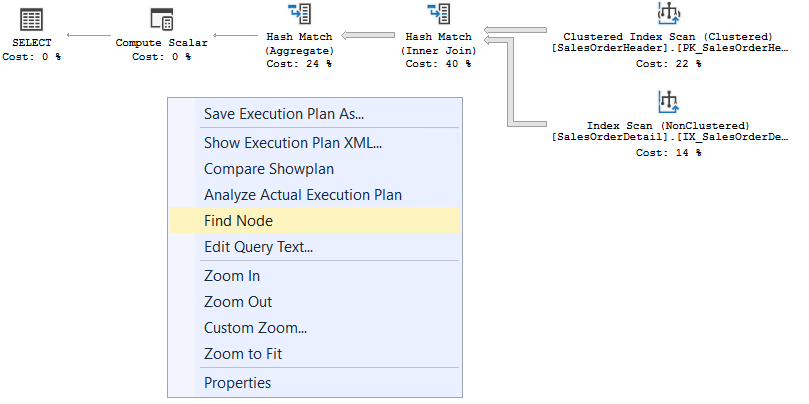Click Analyze Actual Execution Plan

click(x=302, y=195)
